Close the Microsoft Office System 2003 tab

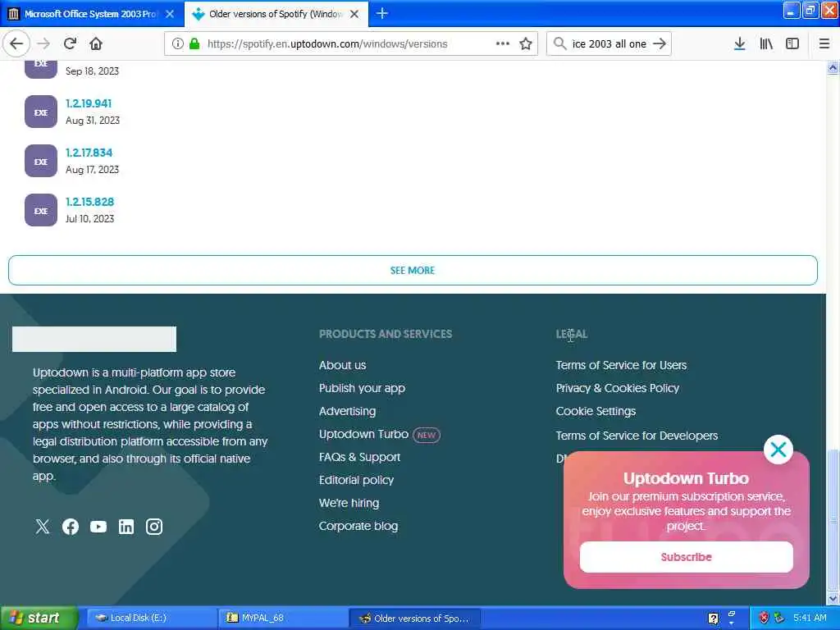coord(170,14)
